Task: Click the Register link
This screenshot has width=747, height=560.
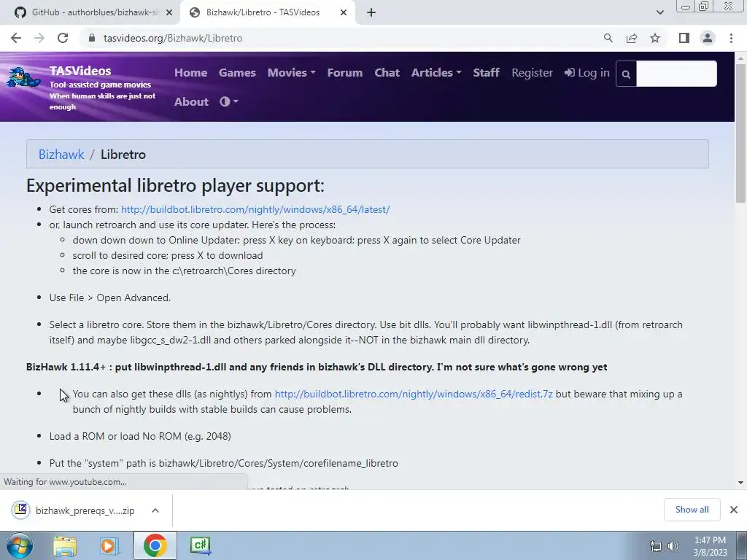Action: [x=532, y=73]
